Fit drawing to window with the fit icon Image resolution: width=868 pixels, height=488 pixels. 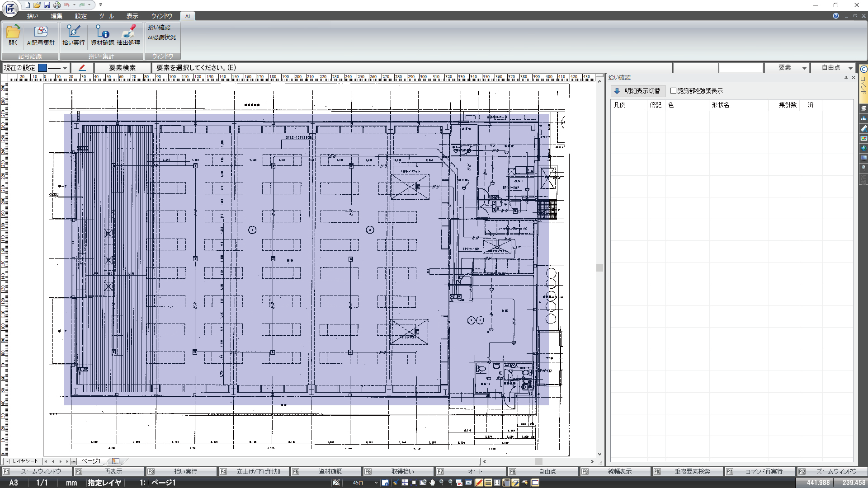click(x=414, y=483)
